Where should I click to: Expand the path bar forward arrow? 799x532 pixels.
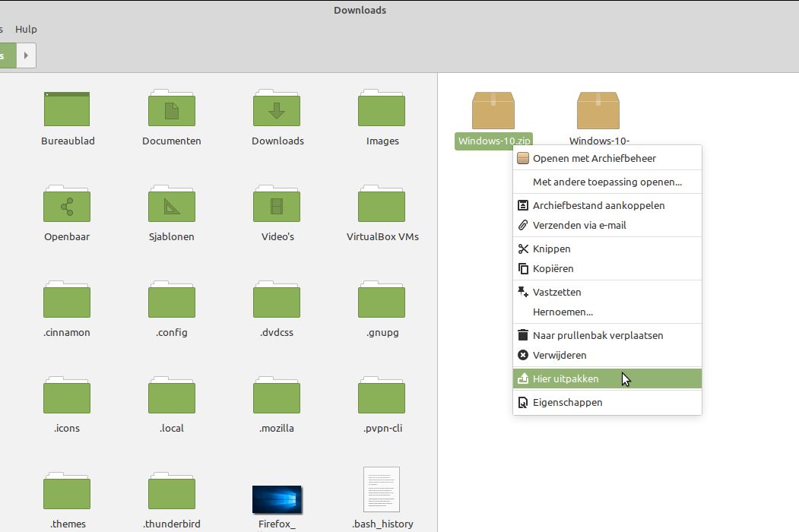[x=27, y=55]
